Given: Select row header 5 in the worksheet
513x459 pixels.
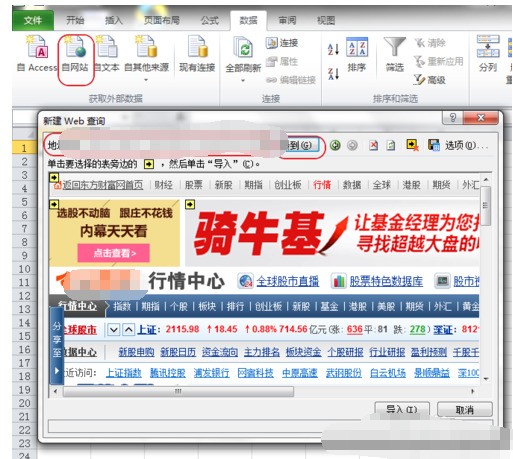Looking at the screenshot, I should pos(24,202).
